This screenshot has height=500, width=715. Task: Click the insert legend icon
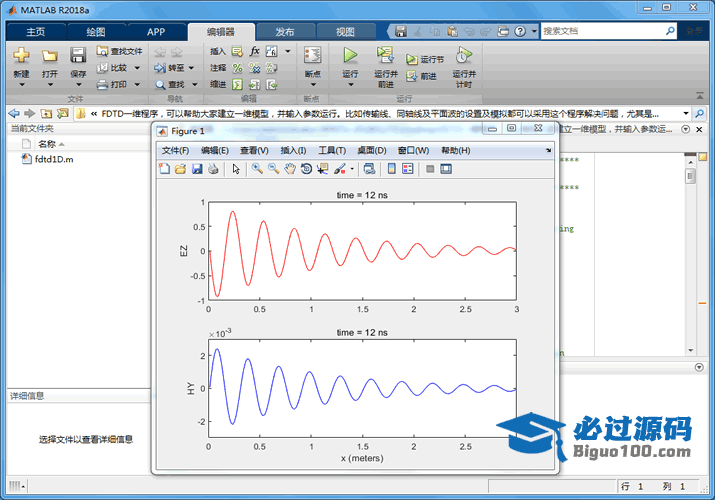(x=408, y=169)
